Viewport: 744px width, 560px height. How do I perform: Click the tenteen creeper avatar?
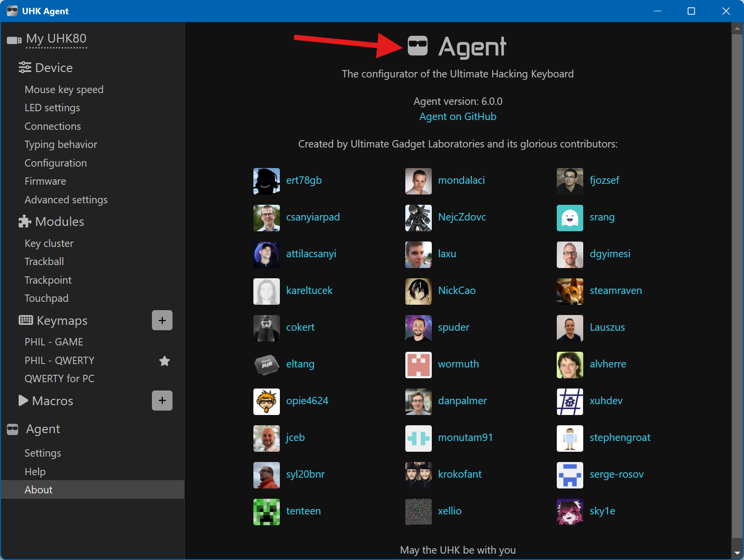[x=267, y=512]
